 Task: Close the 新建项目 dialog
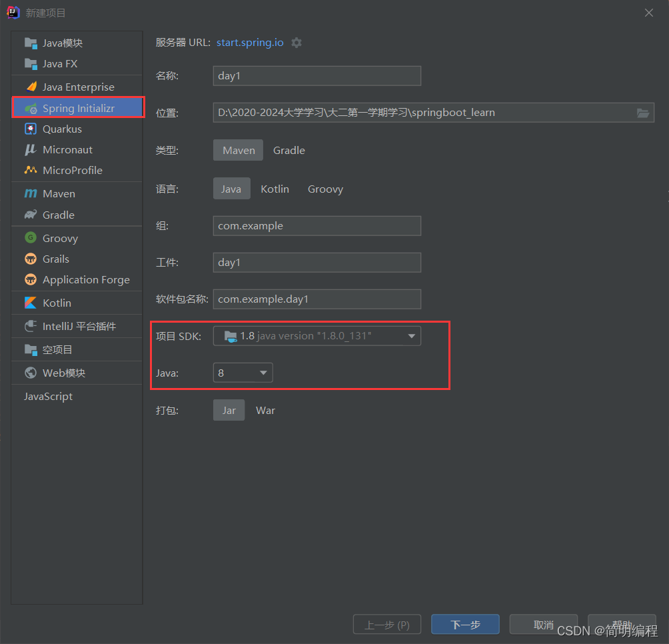649,13
